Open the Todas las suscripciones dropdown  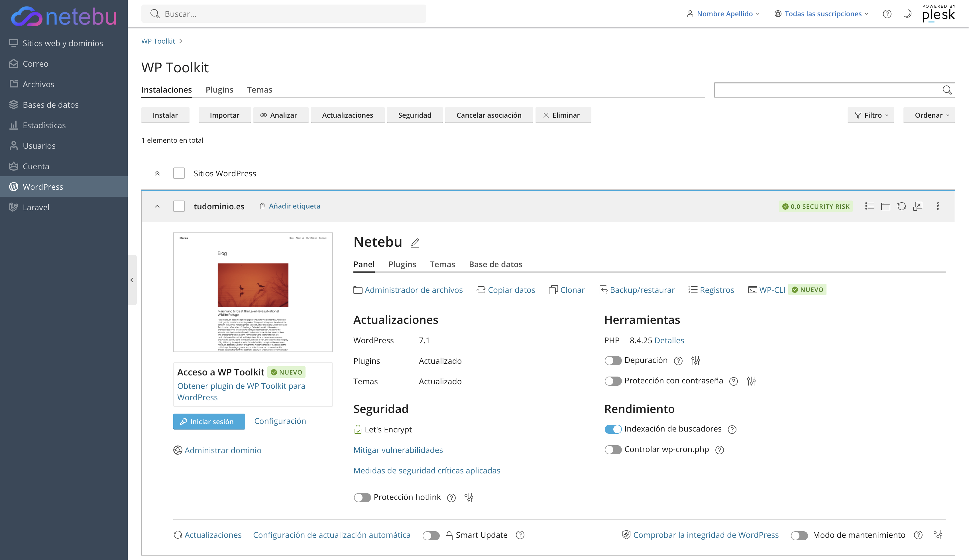(821, 14)
